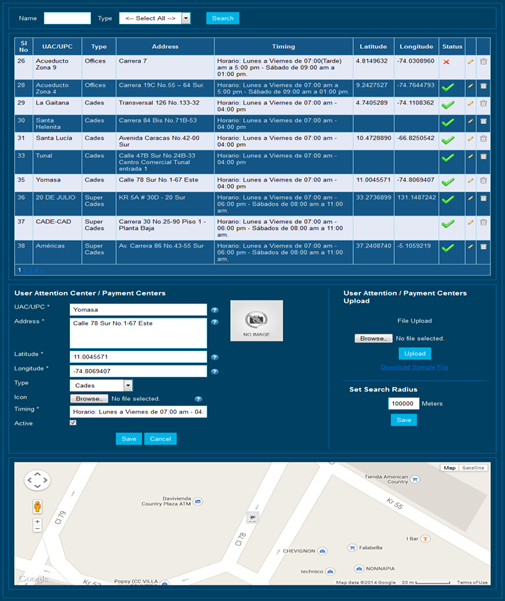Toggle green check status for Acueducto Zona 4
505x601 pixels.
[448, 87]
